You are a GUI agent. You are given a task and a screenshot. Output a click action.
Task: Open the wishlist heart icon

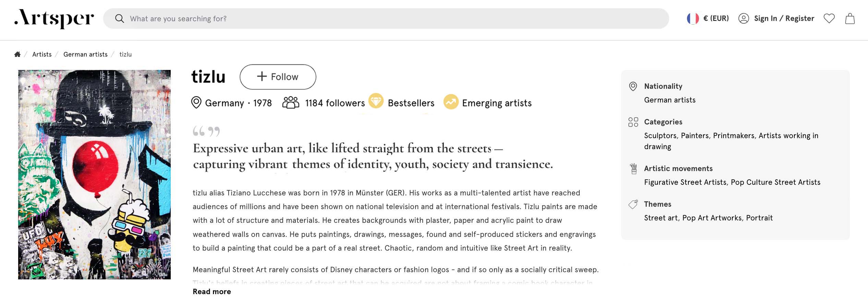[829, 19]
